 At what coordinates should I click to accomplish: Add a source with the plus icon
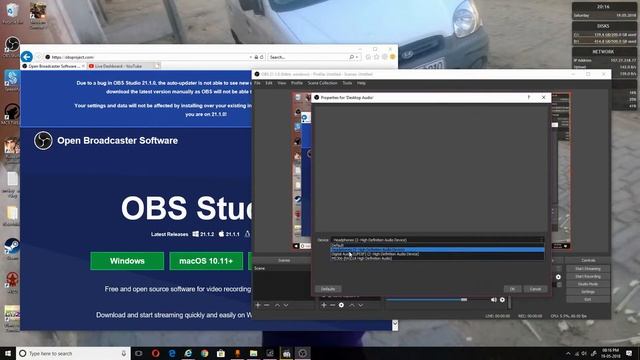tap(324, 305)
